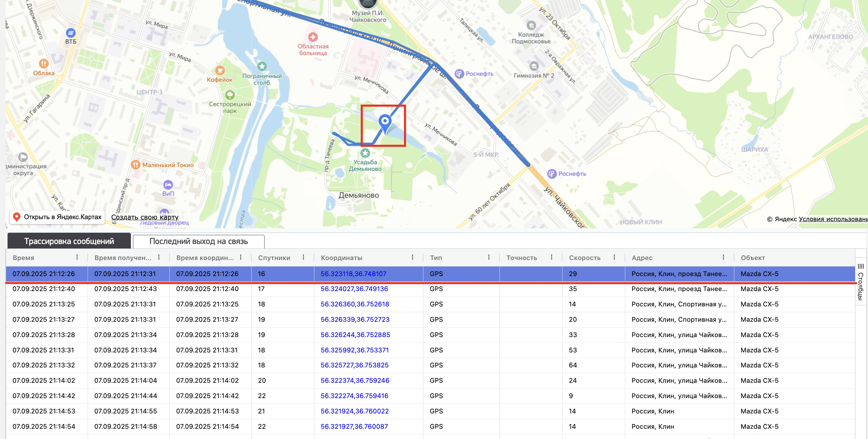Open the Координаты column options menu
This screenshot has width=868, height=439.
(x=413, y=257)
